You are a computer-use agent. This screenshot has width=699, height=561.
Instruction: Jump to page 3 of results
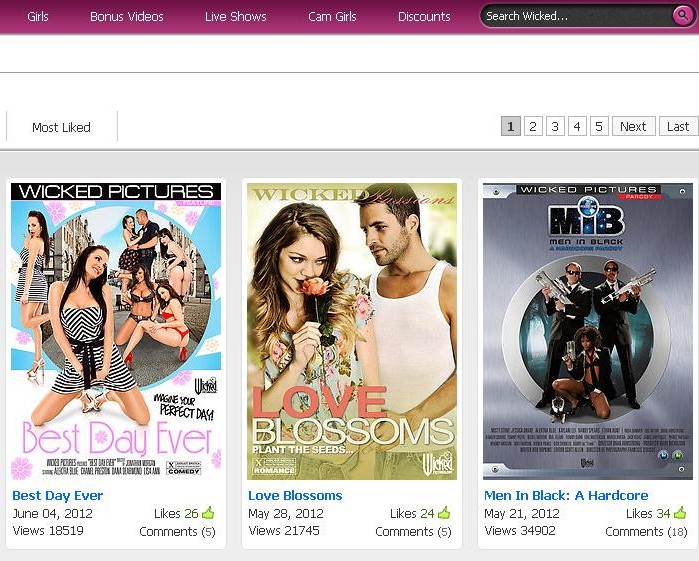(x=555, y=126)
